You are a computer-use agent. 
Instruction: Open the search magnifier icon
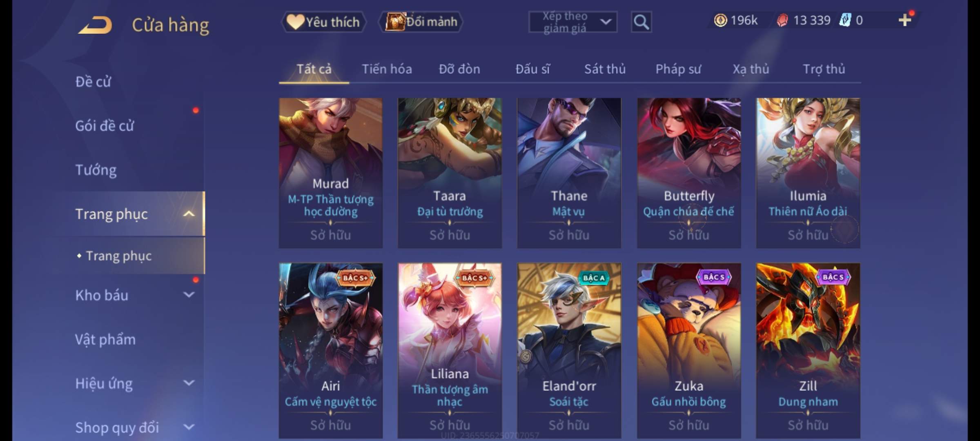click(641, 22)
